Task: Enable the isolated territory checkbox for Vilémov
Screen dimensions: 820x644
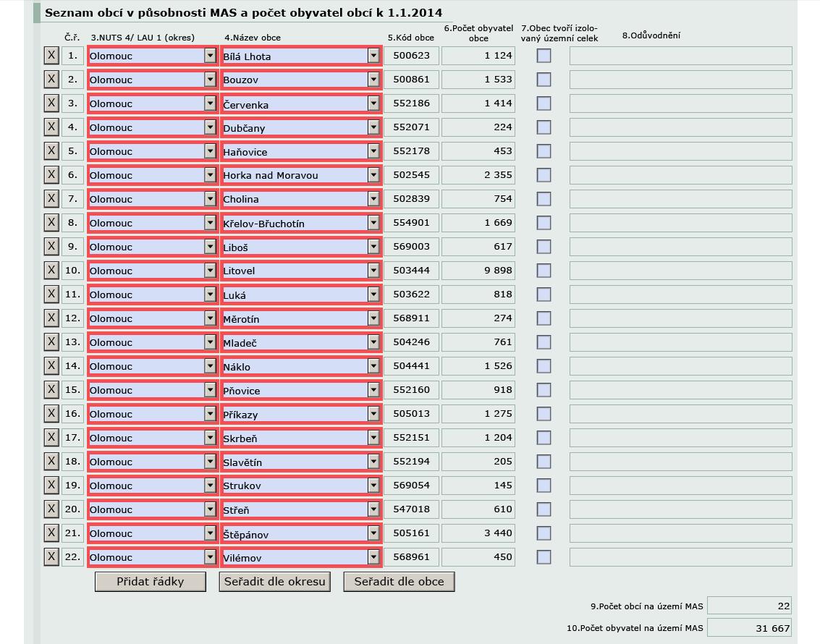Action: click(544, 557)
